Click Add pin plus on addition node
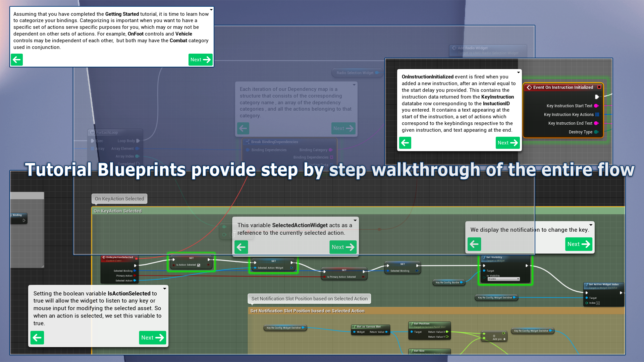 pyautogui.click(x=504, y=339)
